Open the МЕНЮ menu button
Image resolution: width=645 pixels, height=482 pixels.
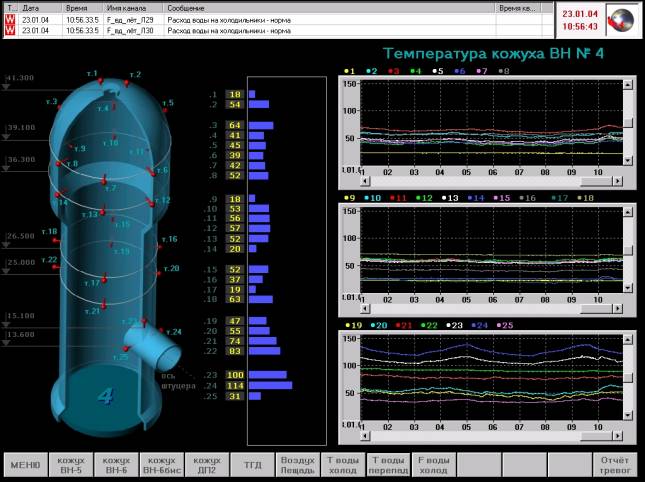coord(24,464)
